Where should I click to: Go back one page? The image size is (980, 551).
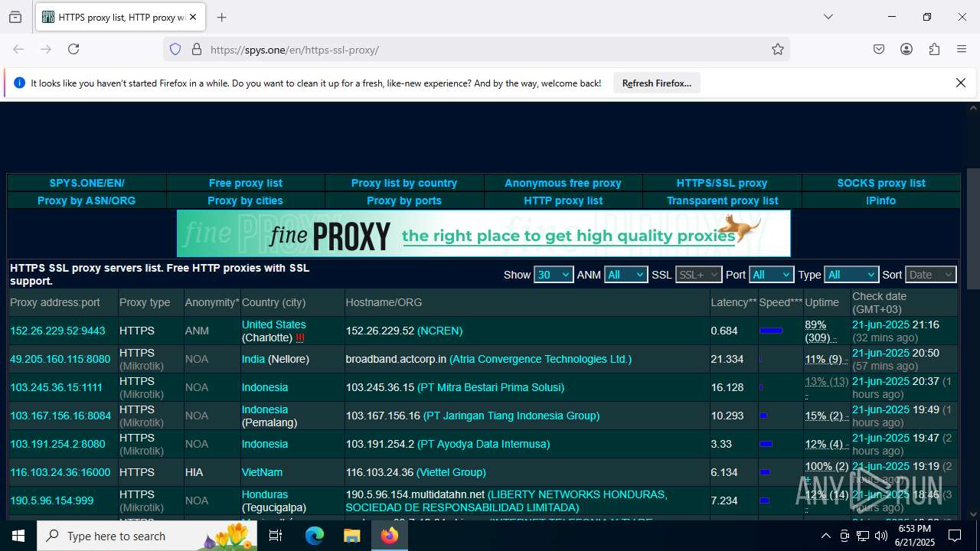pyautogui.click(x=18, y=49)
